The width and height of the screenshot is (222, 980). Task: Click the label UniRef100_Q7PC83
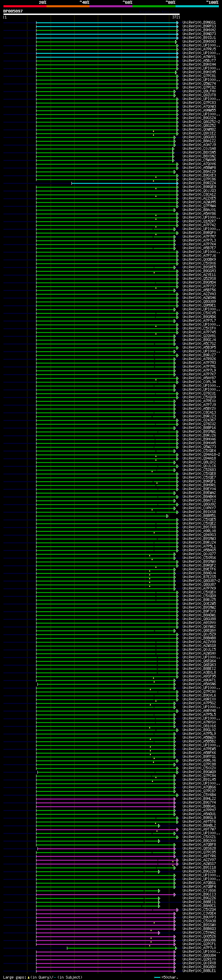[199, 103]
